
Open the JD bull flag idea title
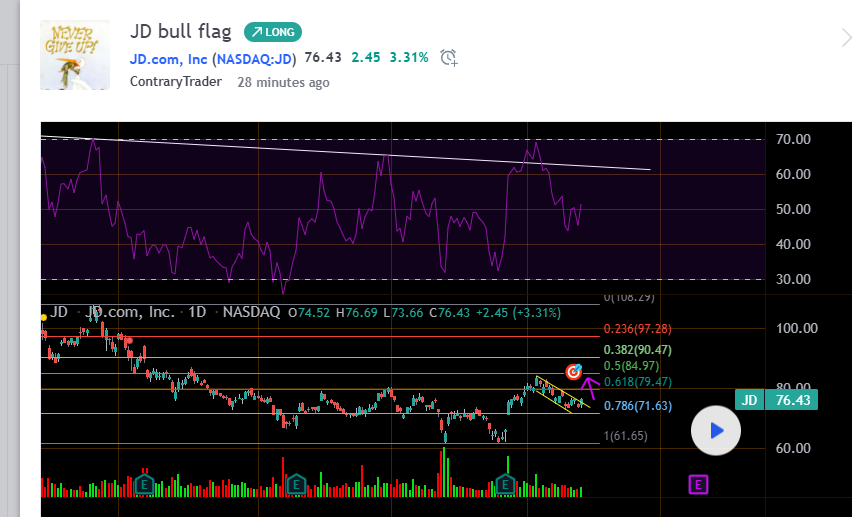click(180, 32)
